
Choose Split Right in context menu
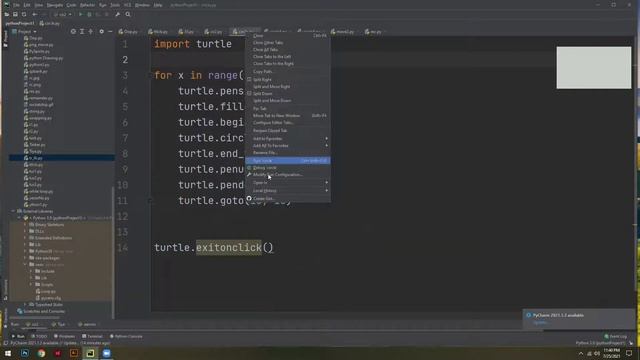pos(288,80)
